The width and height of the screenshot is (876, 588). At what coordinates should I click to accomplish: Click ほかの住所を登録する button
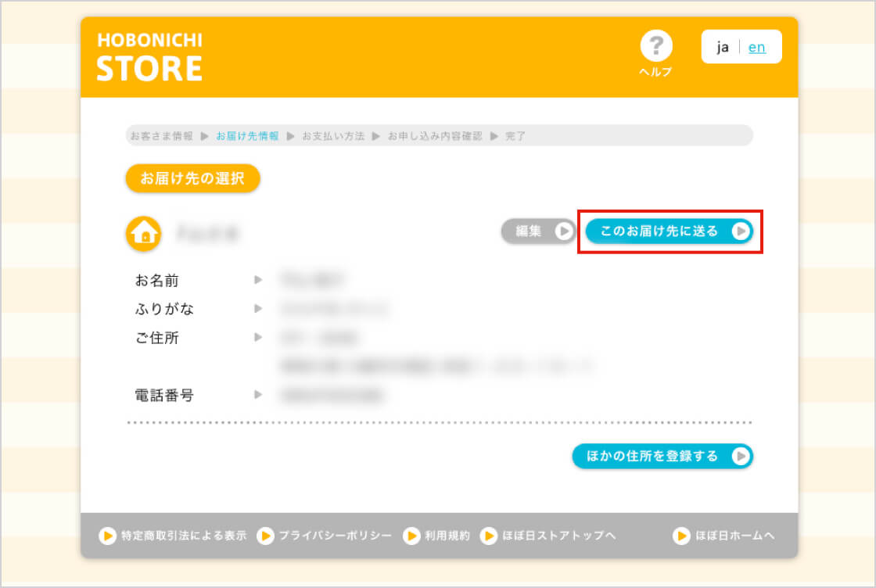coord(662,456)
